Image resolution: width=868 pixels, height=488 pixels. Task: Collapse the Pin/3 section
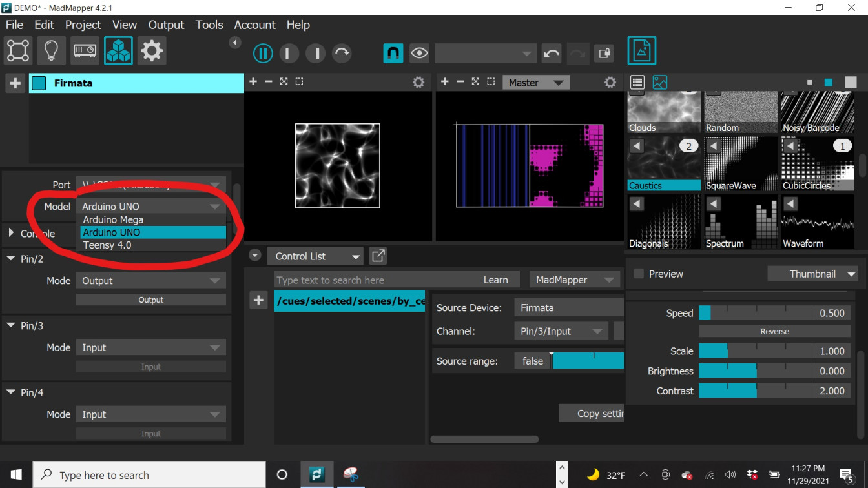click(11, 326)
